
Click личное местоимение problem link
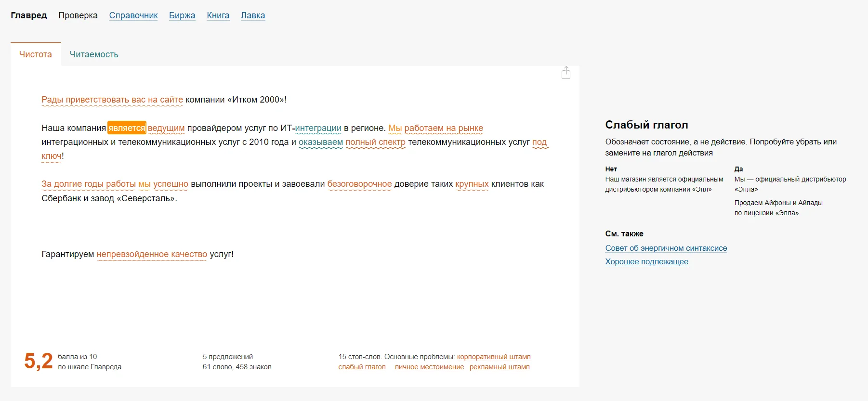click(x=429, y=367)
